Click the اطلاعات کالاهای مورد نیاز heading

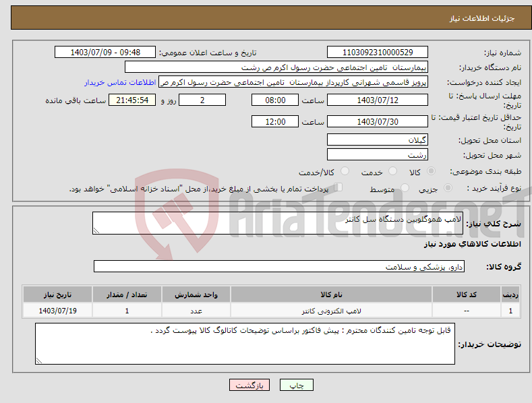click(472, 244)
